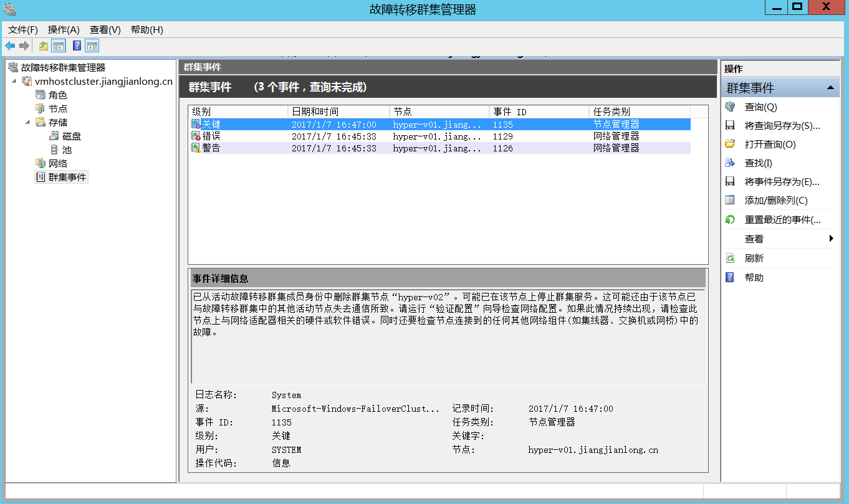Click the 添加/删除列(C) columns icon

[x=731, y=200]
